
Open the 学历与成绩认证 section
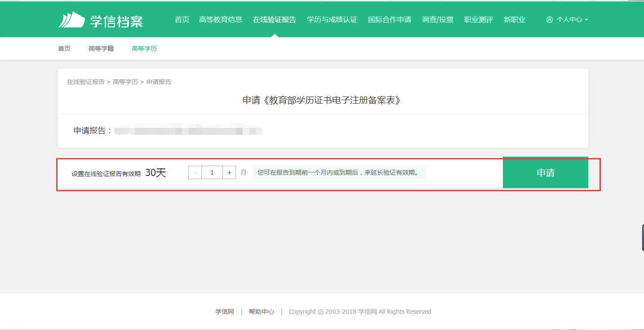tap(332, 19)
